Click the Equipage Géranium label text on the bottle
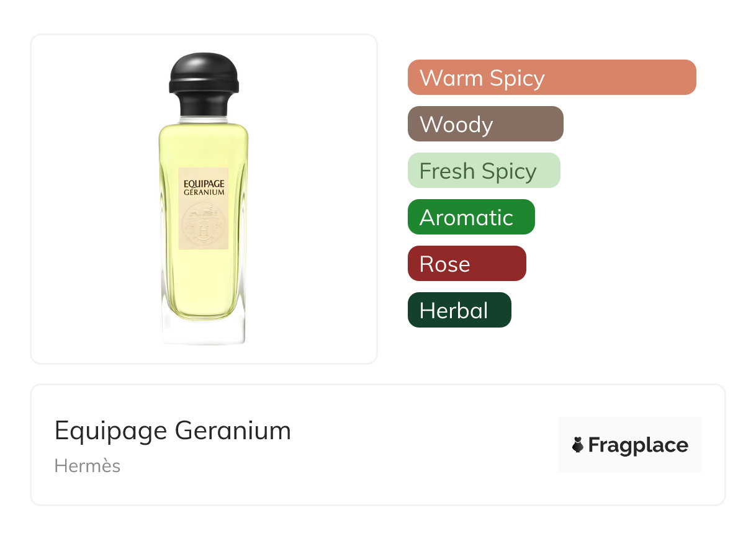 pyautogui.click(x=204, y=187)
